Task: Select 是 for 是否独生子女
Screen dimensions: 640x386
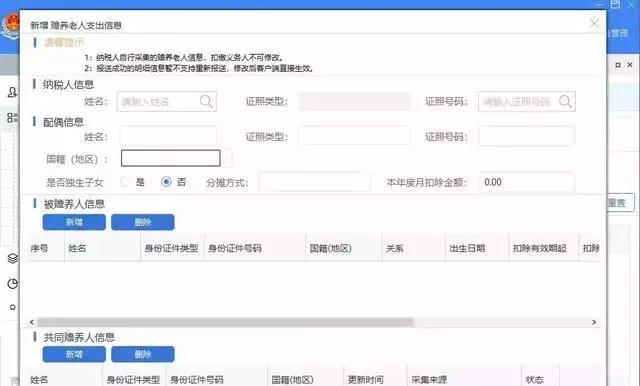Action: click(125, 182)
